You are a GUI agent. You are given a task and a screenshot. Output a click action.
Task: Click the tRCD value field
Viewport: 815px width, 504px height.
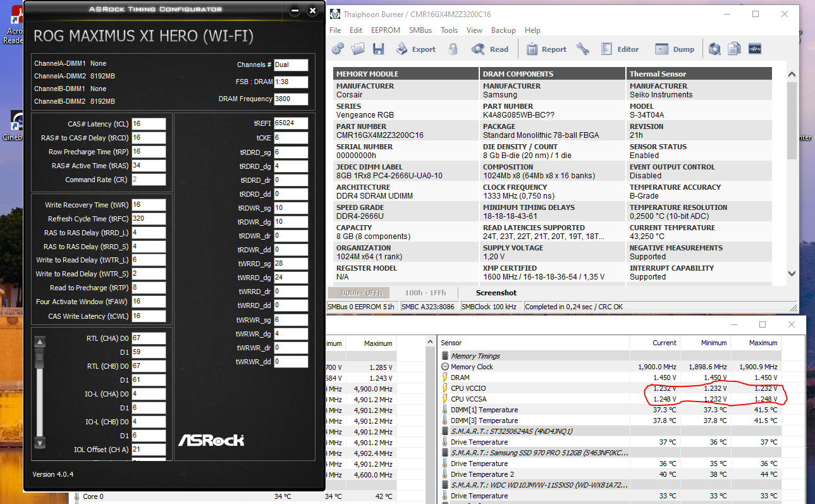pos(149,138)
